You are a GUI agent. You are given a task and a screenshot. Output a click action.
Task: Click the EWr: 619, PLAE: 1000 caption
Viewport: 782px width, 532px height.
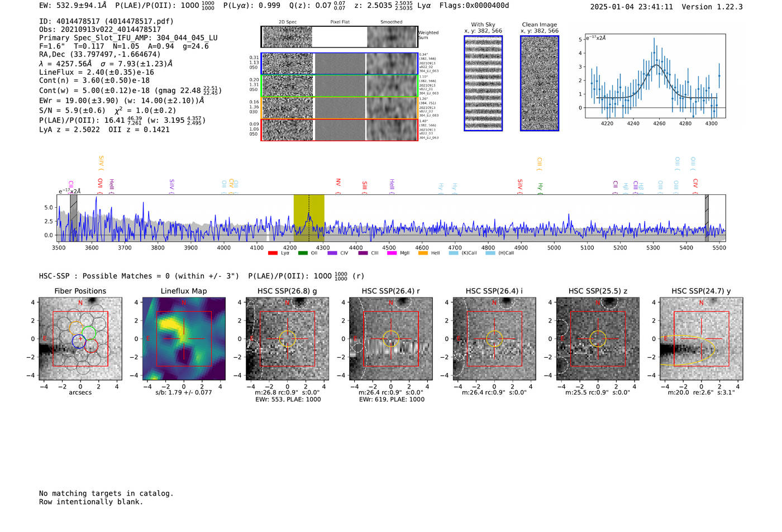coord(392,400)
